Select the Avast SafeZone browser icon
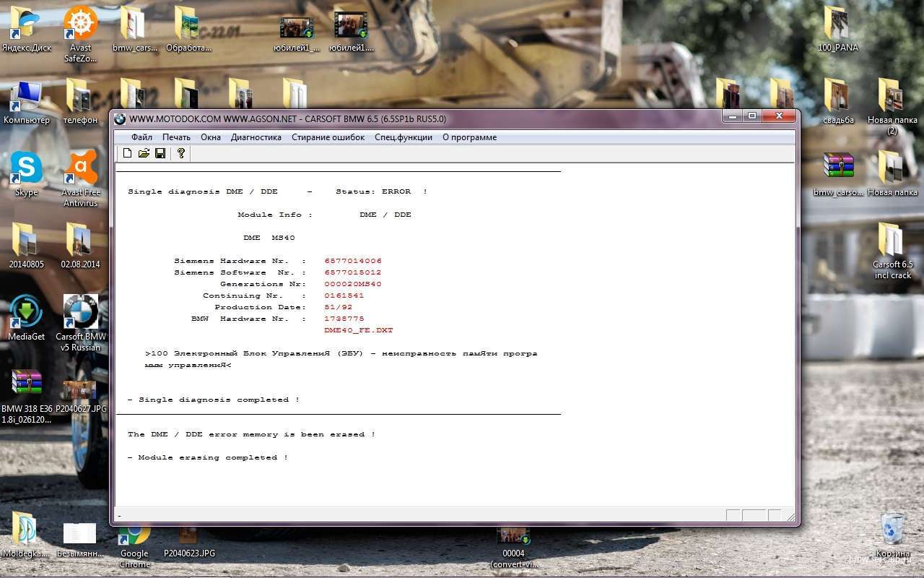 [81, 34]
